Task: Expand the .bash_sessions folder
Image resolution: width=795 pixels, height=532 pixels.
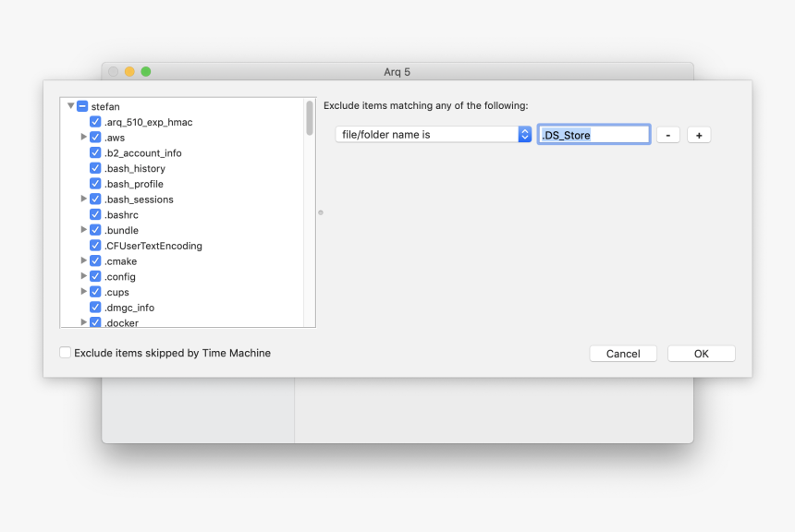Action: 84,199
